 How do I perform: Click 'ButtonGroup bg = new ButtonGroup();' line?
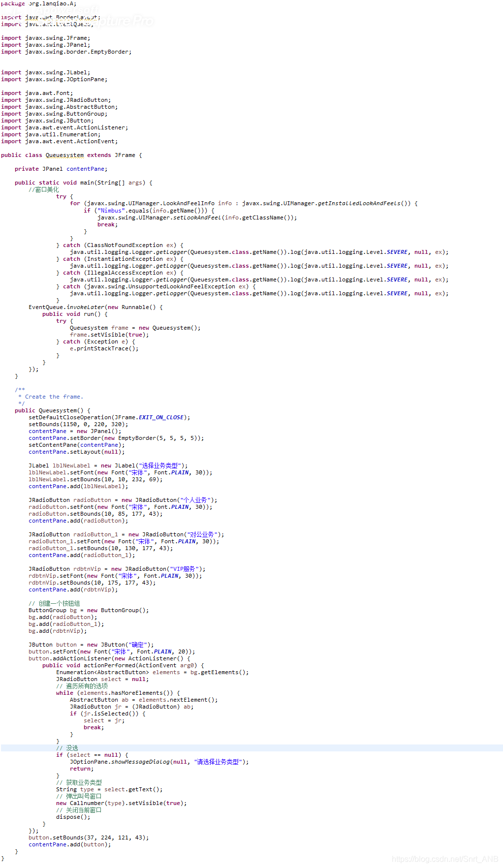click(89, 610)
